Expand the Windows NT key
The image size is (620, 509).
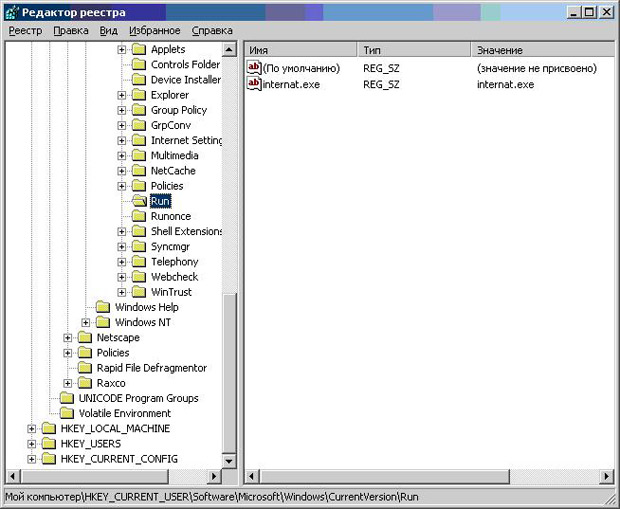click(86, 323)
